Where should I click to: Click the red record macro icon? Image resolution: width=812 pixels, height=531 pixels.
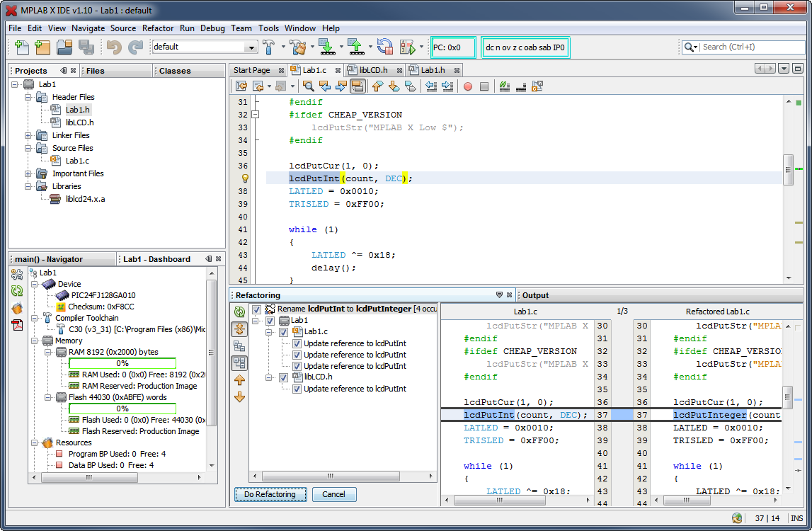(x=467, y=86)
